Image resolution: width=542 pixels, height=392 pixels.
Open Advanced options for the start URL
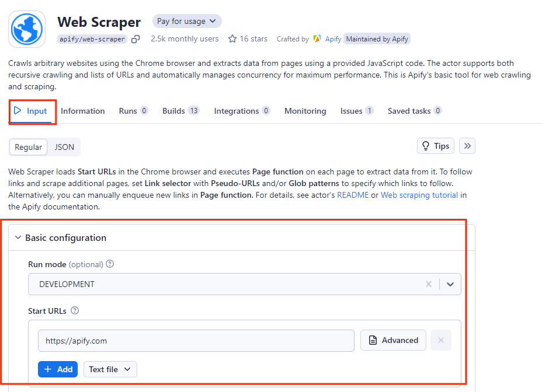(394, 340)
